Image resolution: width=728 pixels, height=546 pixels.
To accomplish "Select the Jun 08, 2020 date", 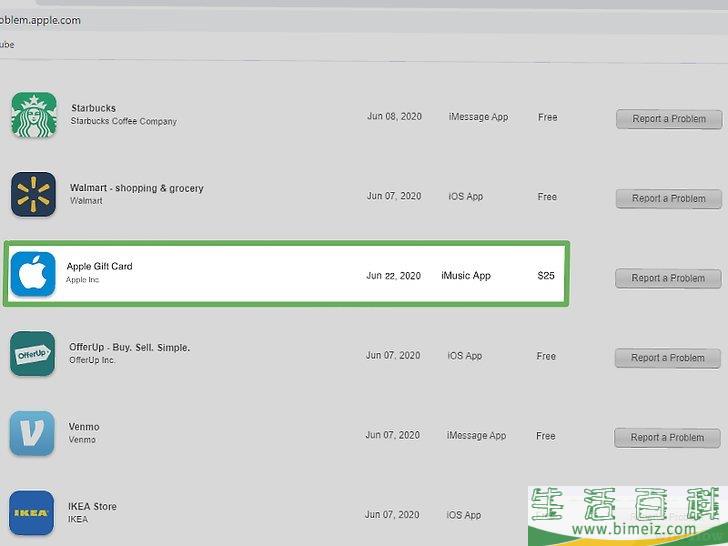I will [x=394, y=117].
